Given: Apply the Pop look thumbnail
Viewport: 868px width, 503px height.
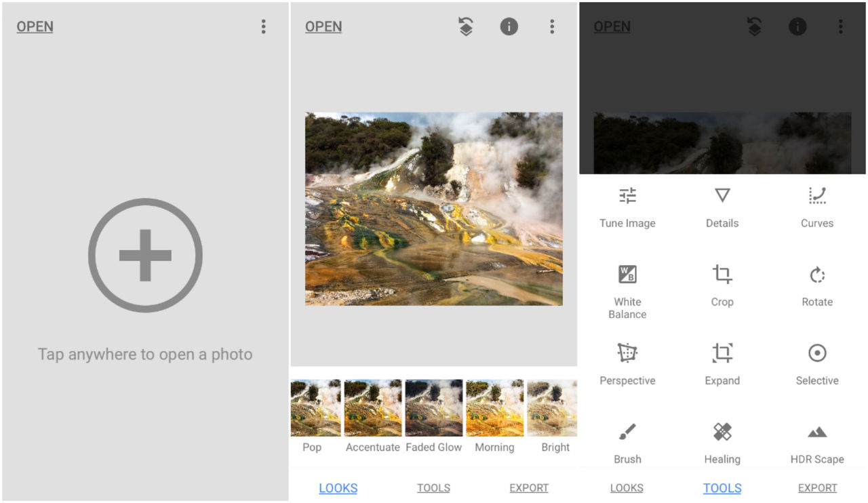Looking at the screenshot, I should (x=315, y=407).
